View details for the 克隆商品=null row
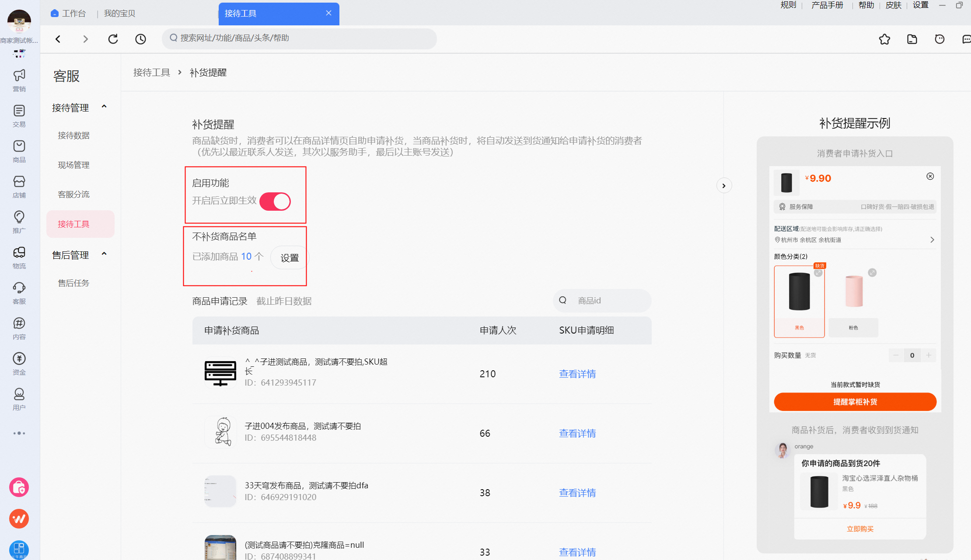Image resolution: width=971 pixels, height=560 pixels. pyautogui.click(x=577, y=552)
